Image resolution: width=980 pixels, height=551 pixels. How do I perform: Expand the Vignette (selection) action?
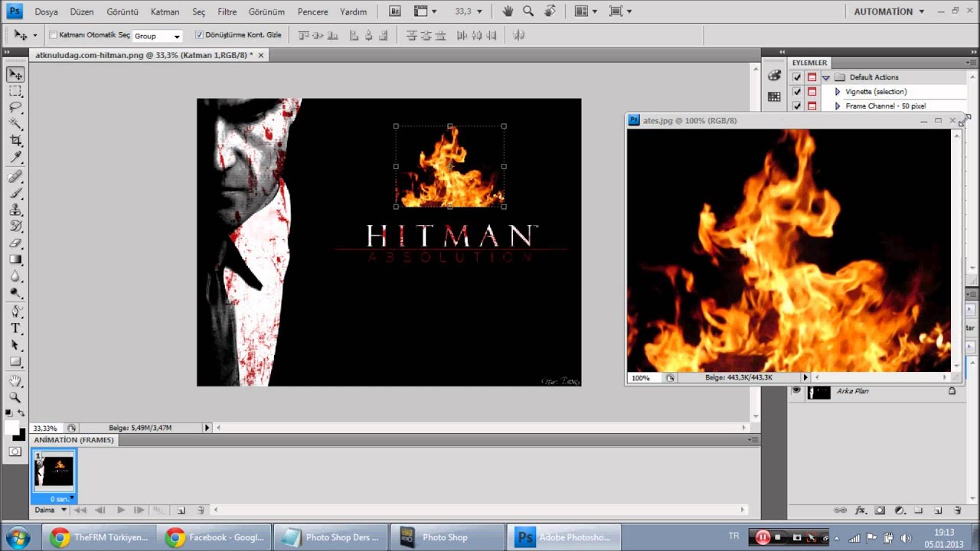pyautogui.click(x=837, y=92)
